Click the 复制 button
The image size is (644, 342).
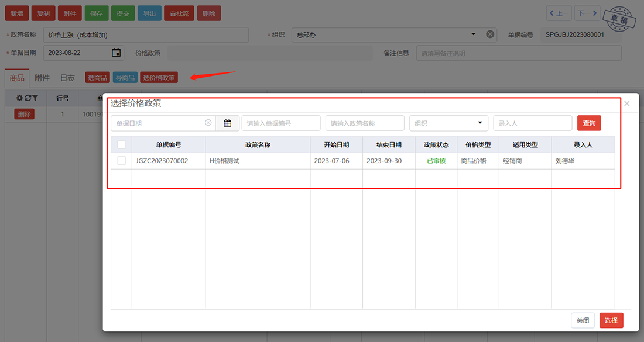click(x=43, y=13)
